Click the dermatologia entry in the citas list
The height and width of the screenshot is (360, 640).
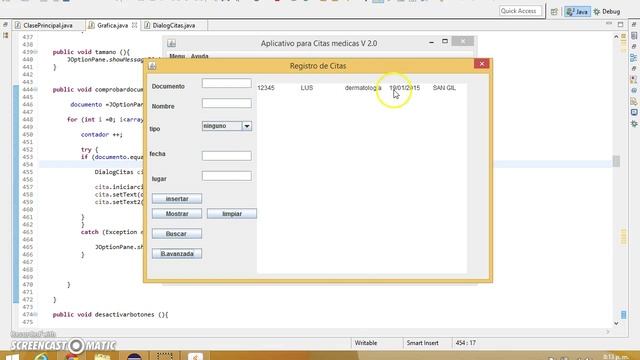coord(363,88)
